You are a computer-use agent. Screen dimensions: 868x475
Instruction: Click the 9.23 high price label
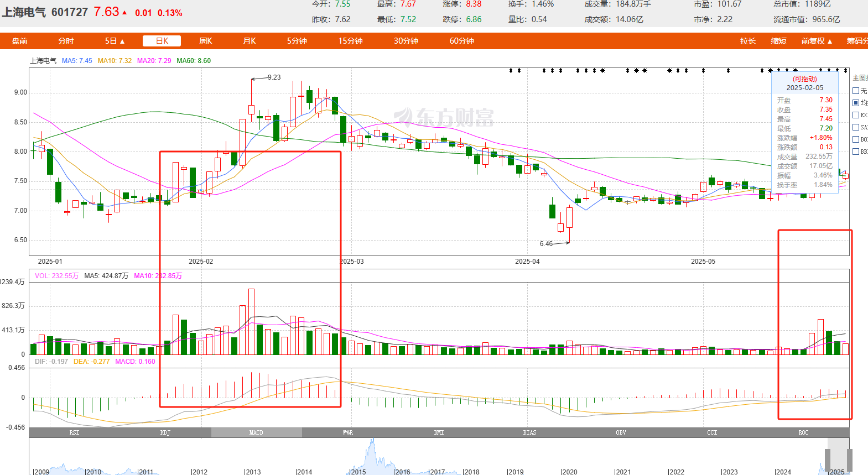[x=274, y=77]
